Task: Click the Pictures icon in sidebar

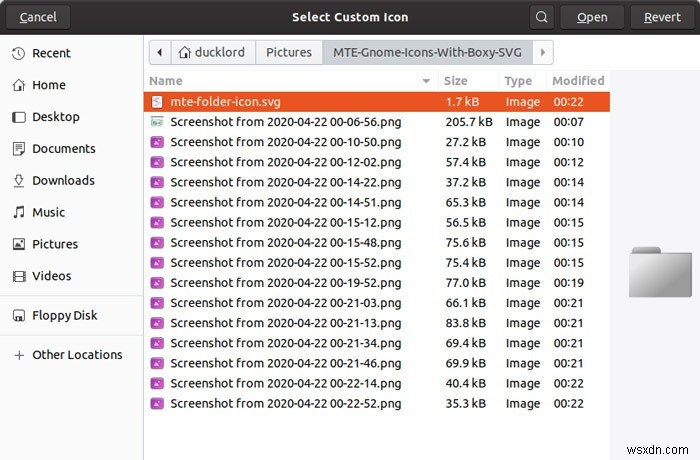Action: click(x=18, y=244)
